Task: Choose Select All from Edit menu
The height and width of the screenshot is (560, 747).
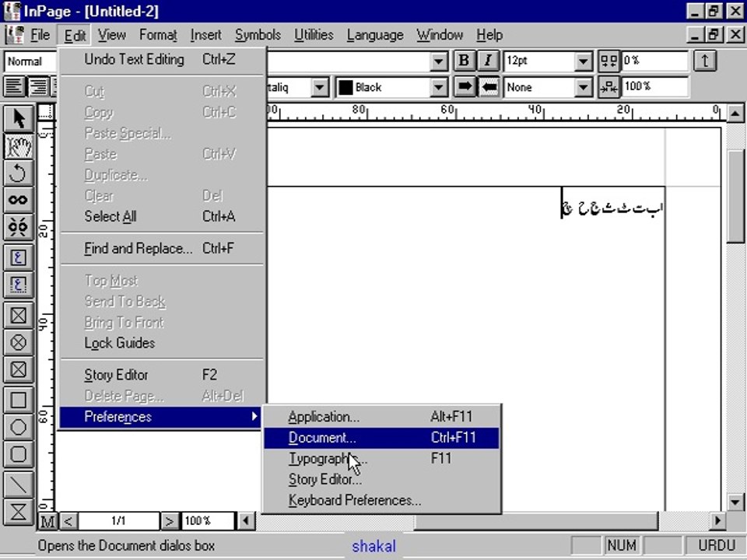Action: tap(162, 217)
